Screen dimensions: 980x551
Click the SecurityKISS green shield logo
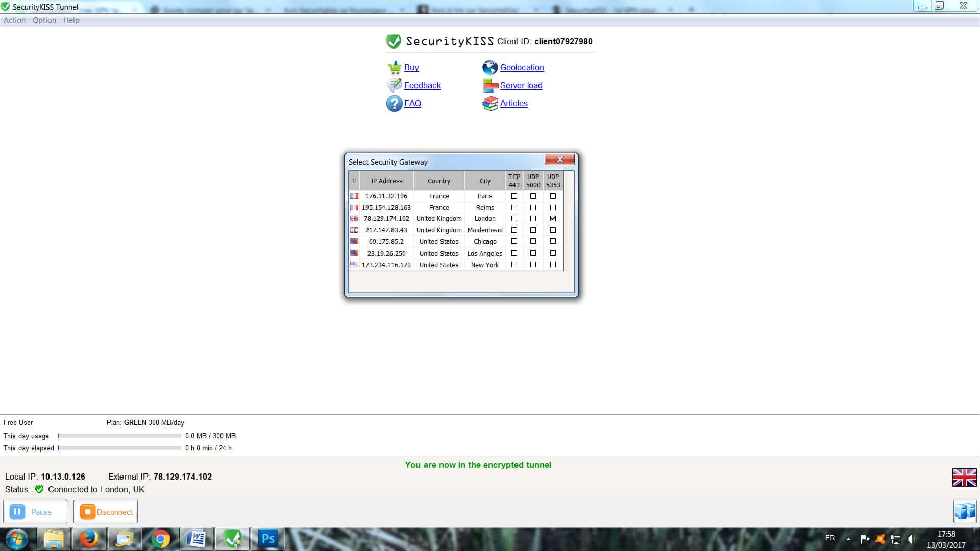click(x=394, y=41)
